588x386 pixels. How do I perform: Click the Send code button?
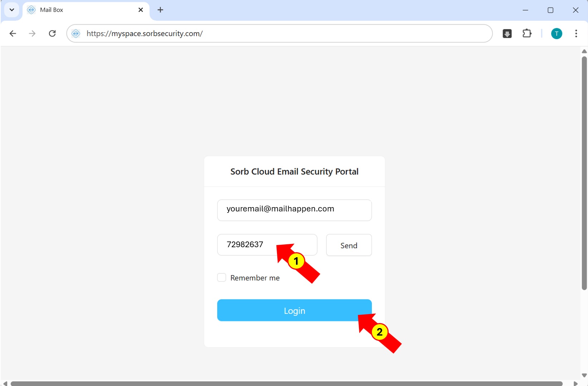(x=349, y=245)
